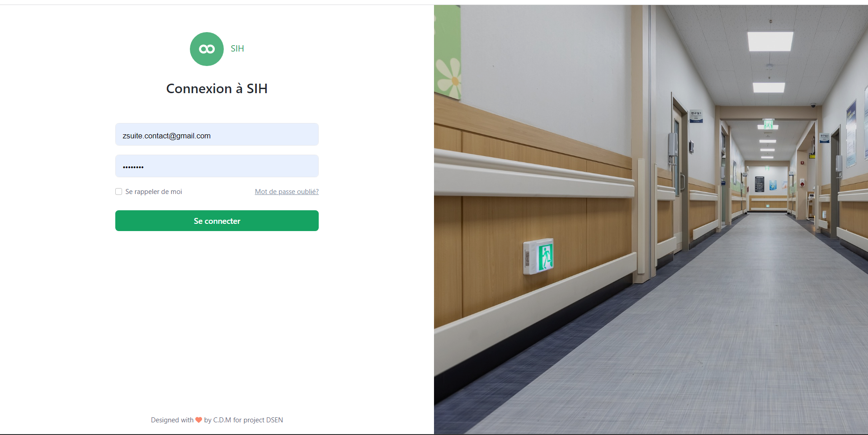Click the green infinity logo icon
The height and width of the screenshot is (435, 868).
coord(207,49)
